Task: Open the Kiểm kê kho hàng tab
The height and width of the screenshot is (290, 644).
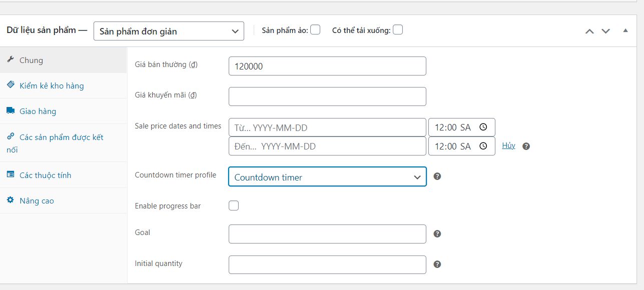Action: point(52,86)
